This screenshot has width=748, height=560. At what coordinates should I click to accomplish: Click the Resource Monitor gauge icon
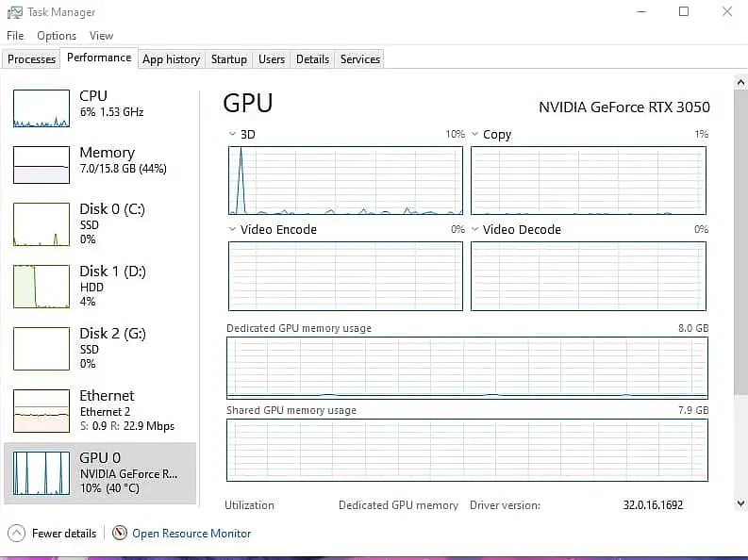point(119,533)
